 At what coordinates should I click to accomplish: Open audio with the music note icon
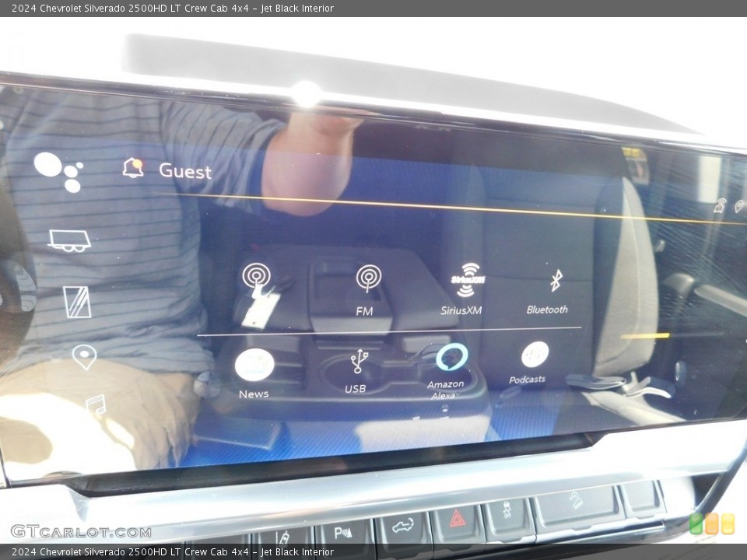[96, 406]
